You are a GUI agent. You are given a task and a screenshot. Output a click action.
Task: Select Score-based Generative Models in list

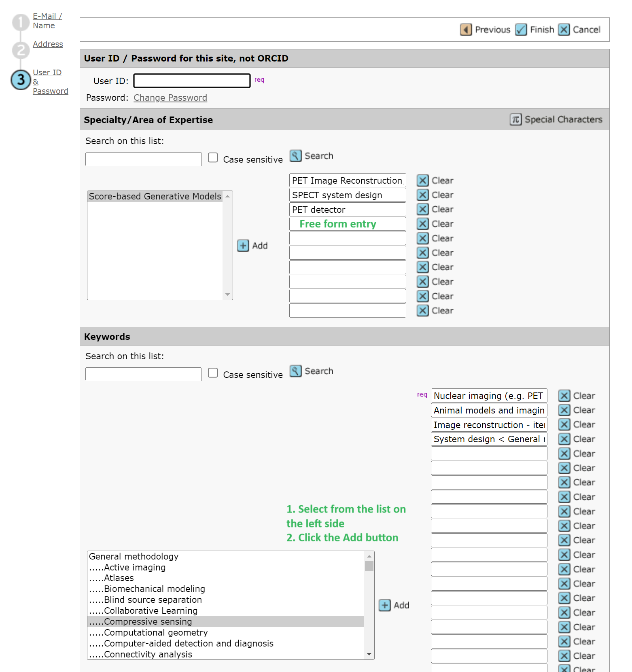click(155, 197)
